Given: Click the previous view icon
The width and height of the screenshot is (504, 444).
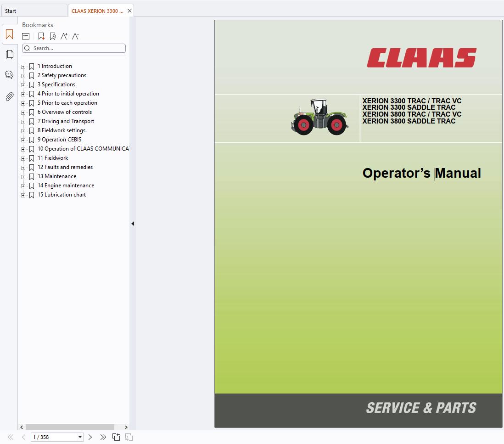Looking at the screenshot, I should tap(116, 437).
